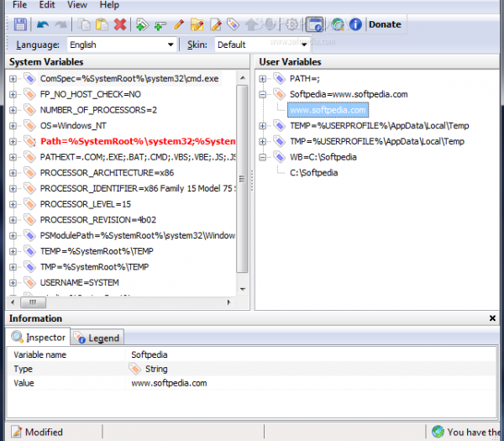This screenshot has width=504, height=441.
Task: Click the Donate button
Action: (x=385, y=24)
